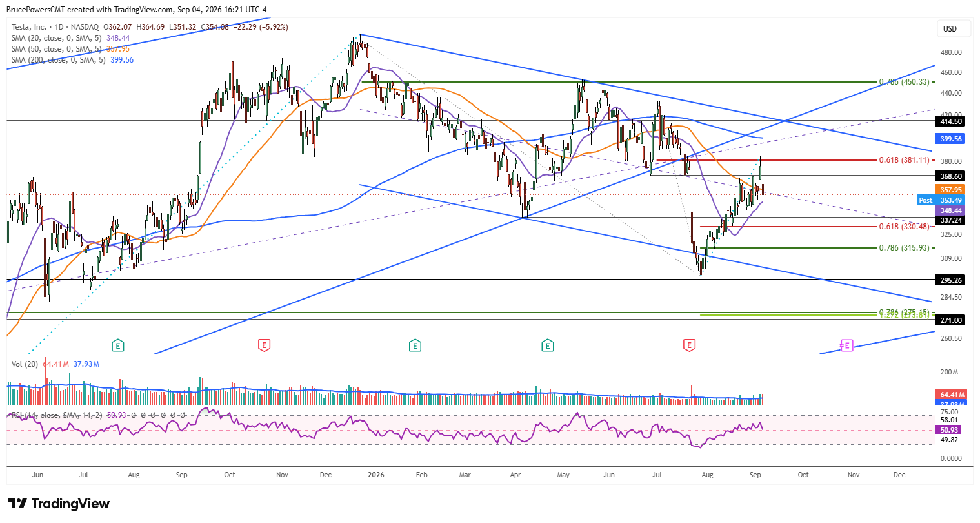Click the green earnings E marker near February 2026
Image resolution: width=980 pixels, height=523 pixels.
pos(415,345)
